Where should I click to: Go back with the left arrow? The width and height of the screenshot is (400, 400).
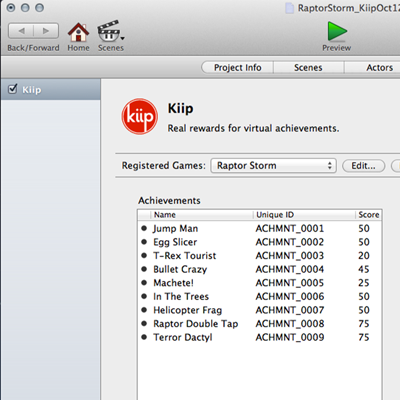(x=21, y=31)
